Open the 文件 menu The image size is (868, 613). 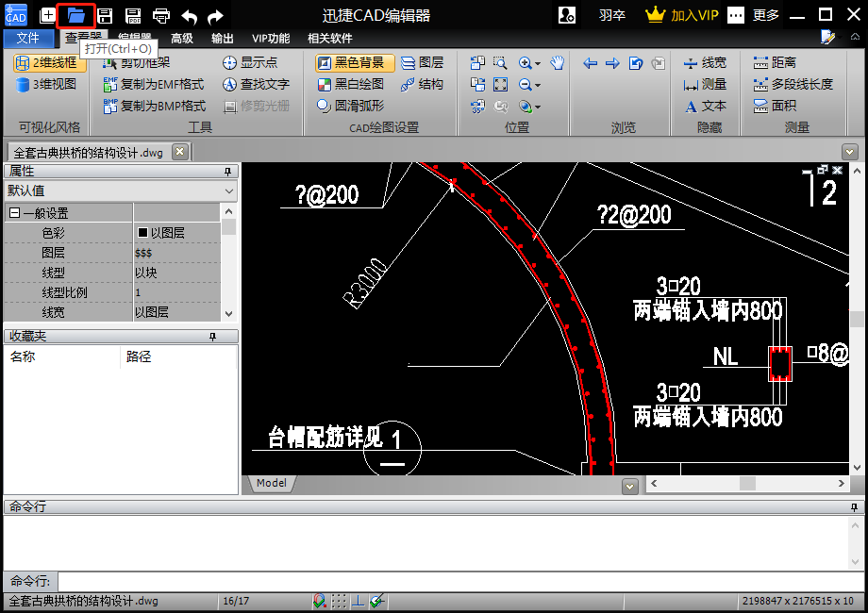pos(27,38)
